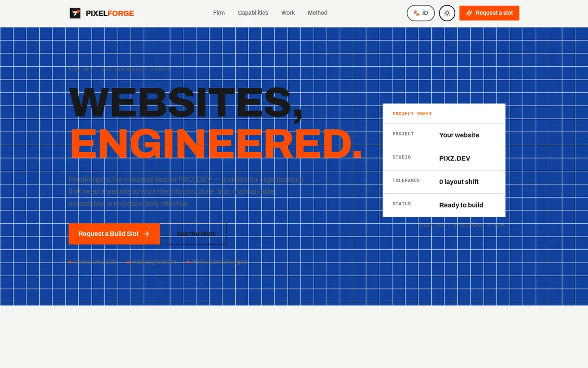Click the 'PIXZ.DEV · WEB ENGINEERING STUDIO' tagline
This screenshot has width=588, height=368.
[119, 70]
